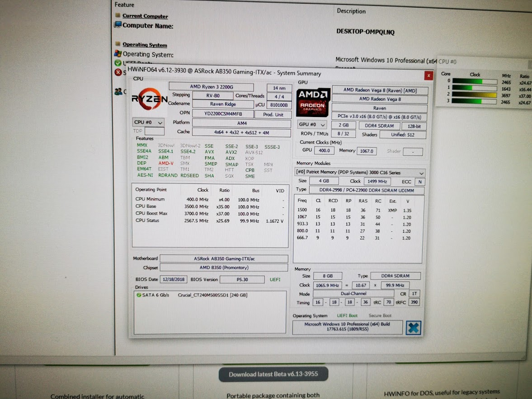Click the Ryzen logo in CPU panel
532x399 pixels.
click(x=149, y=99)
